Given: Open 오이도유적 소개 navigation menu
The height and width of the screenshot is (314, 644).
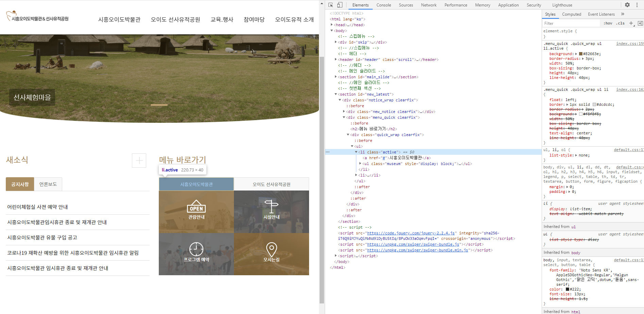Looking at the screenshot, I should tap(294, 20).
